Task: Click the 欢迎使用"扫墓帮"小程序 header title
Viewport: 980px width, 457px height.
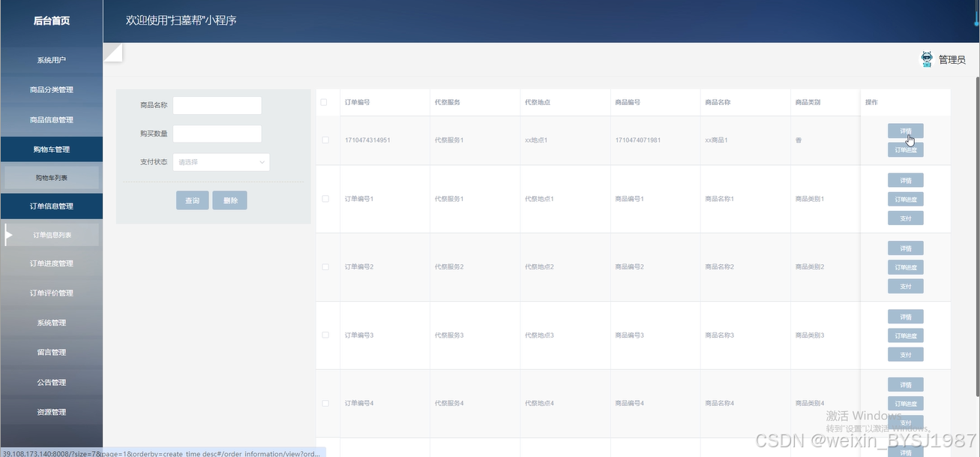Action: click(181, 21)
